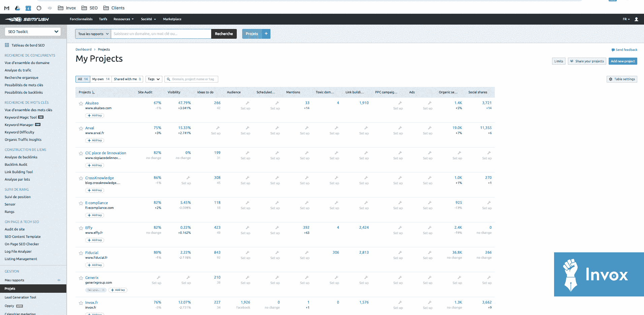Open Marketplace in the top menu
The image size is (644, 315).
(x=172, y=19)
